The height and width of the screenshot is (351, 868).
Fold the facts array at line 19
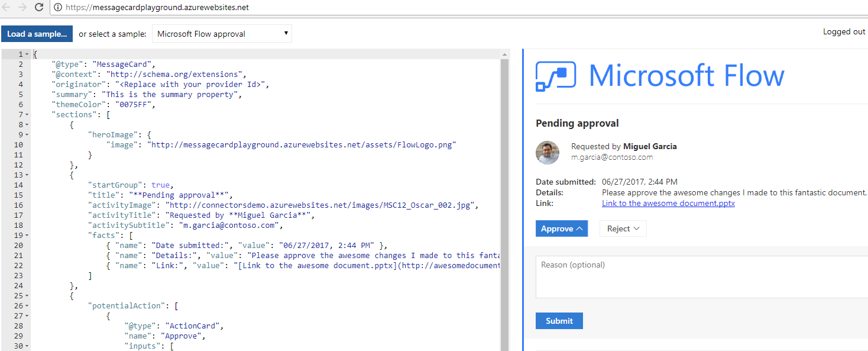click(27, 236)
